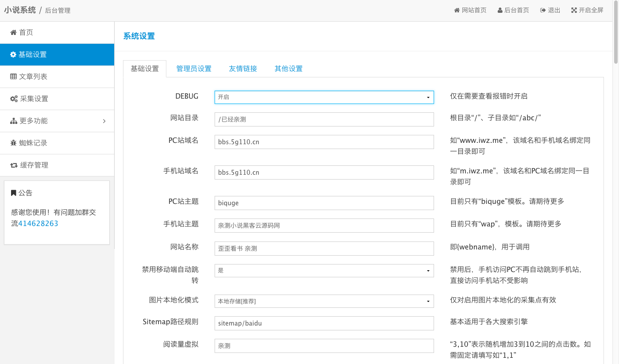Go to 网站首页 in top bar
Viewport: 619px width, 364px height.
click(470, 10)
